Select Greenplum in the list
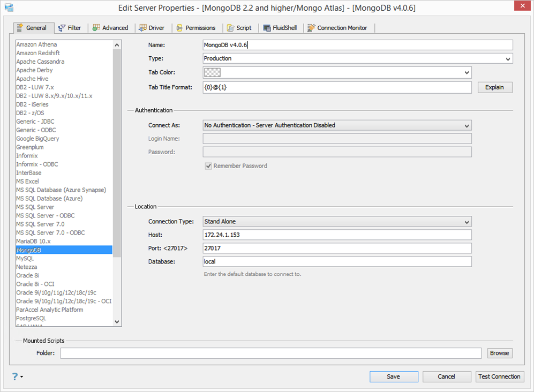This screenshot has width=534, height=392. tap(64, 147)
